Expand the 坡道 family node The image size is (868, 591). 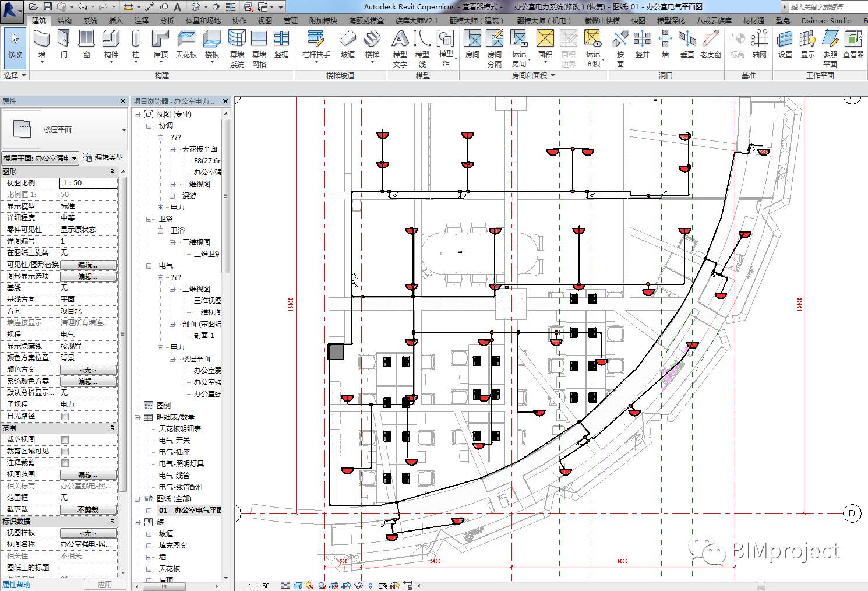point(149,533)
